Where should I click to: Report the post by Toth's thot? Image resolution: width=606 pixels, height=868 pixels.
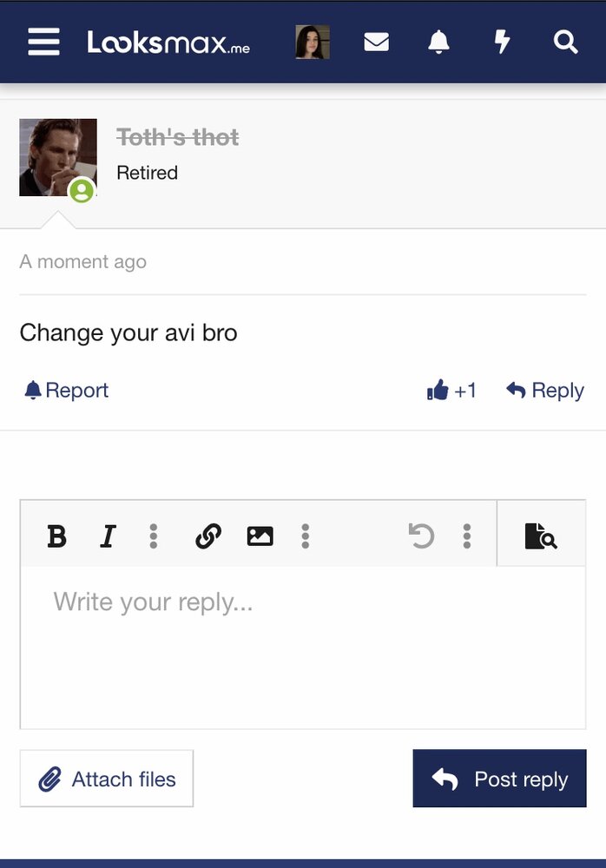(67, 391)
